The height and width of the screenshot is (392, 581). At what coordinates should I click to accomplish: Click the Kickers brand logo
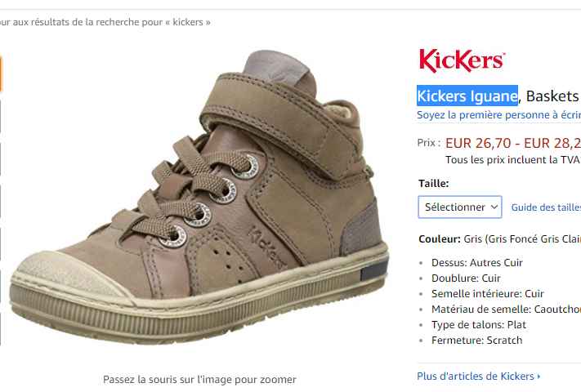tap(462, 60)
